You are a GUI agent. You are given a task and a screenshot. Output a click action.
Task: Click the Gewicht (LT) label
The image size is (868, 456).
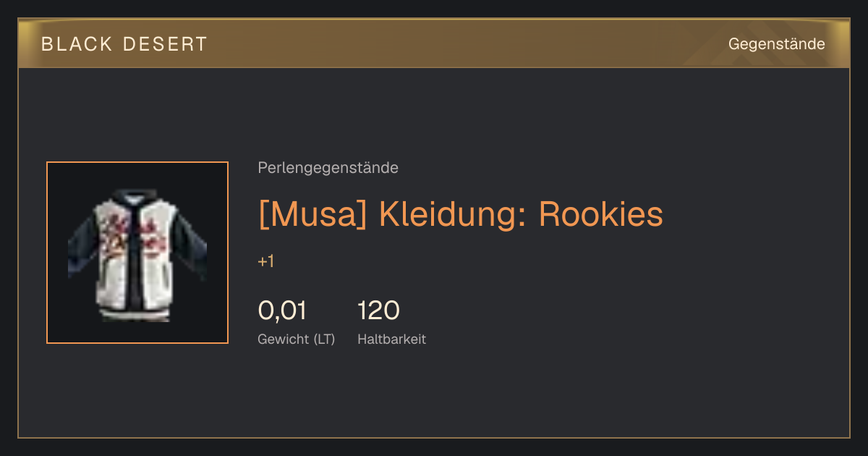tap(296, 339)
